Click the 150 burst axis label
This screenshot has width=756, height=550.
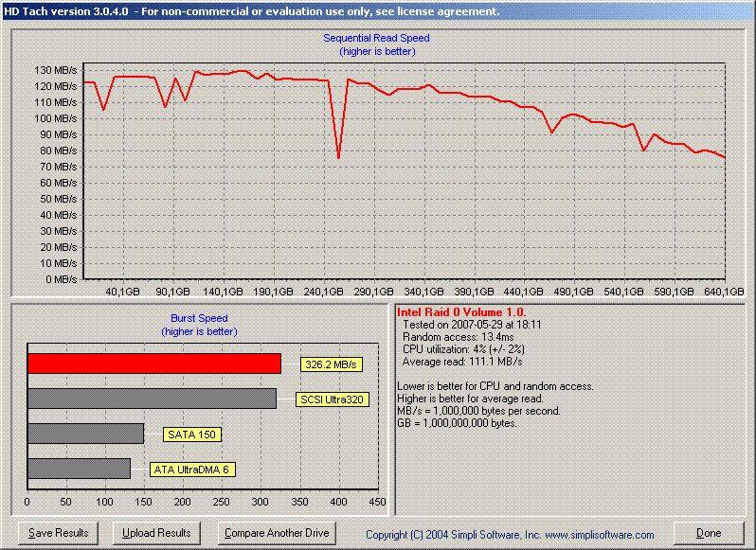(144, 502)
